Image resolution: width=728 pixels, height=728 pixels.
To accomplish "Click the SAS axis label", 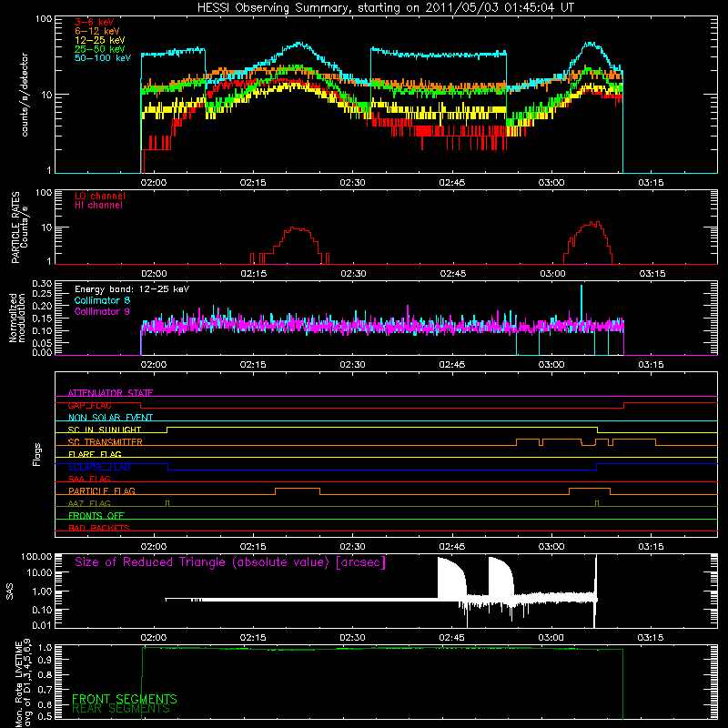I will pyautogui.click(x=10, y=591).
